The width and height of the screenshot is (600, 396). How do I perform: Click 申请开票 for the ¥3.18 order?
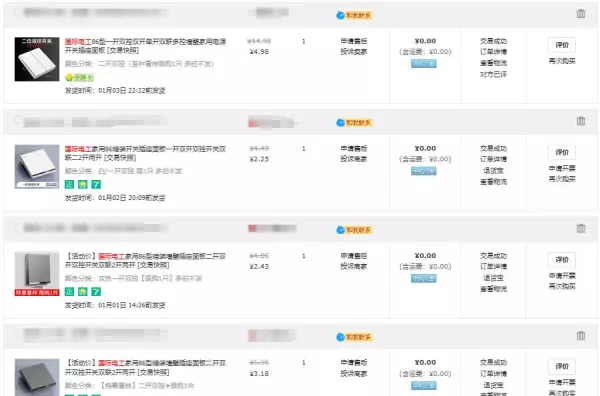point(562,382)
